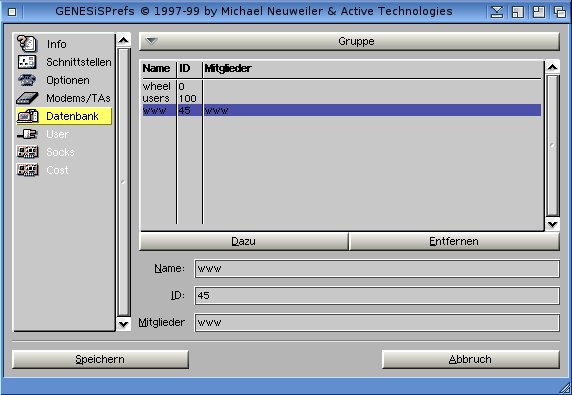Select the User plug icon
The width and height of the screenshot is (572, 395).
coord(27,134)
